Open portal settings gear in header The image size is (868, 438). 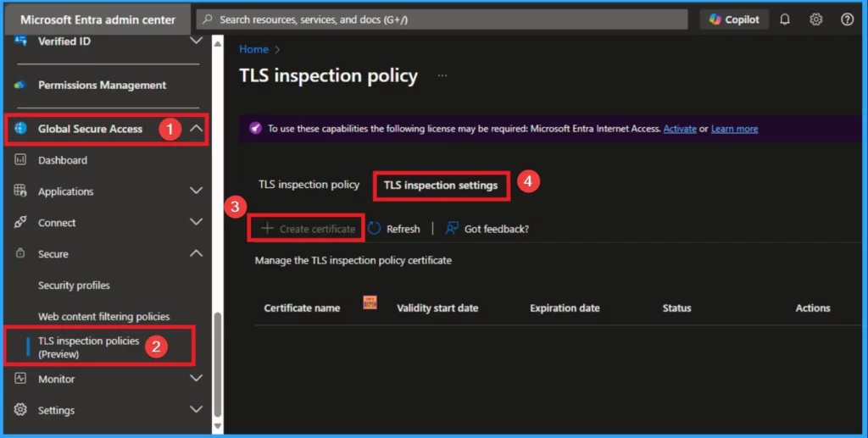pyautogui.click(x=816, y=19)
